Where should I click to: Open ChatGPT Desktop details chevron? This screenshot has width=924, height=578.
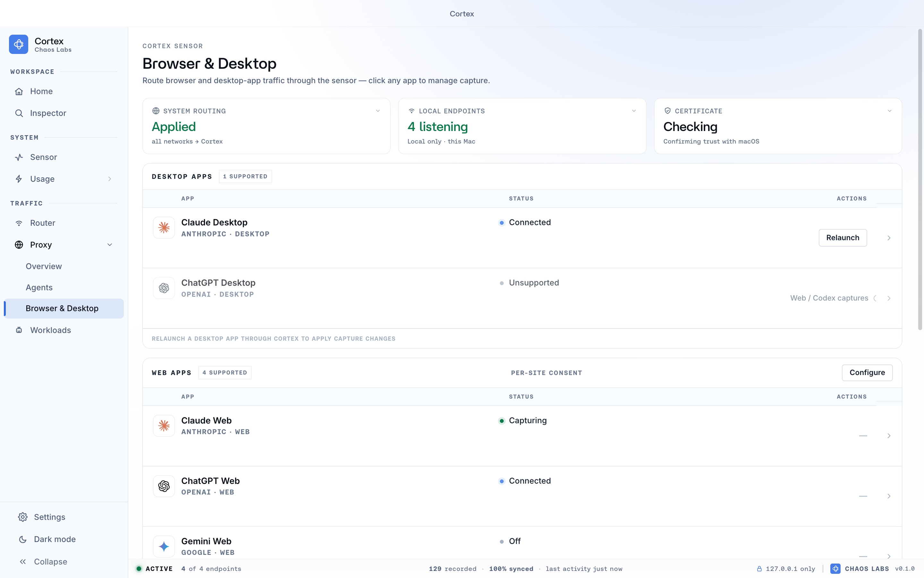889,298
